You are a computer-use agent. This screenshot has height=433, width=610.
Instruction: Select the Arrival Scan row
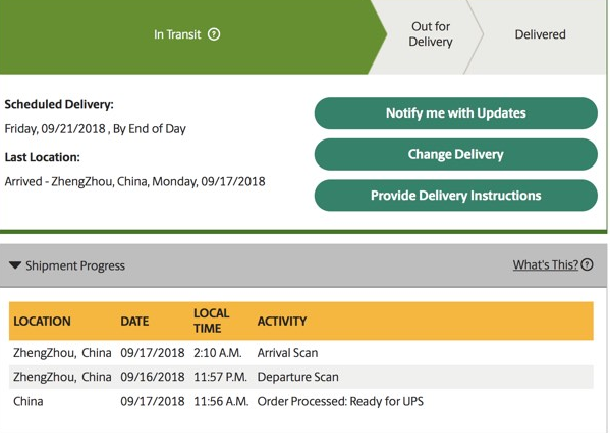301,353
